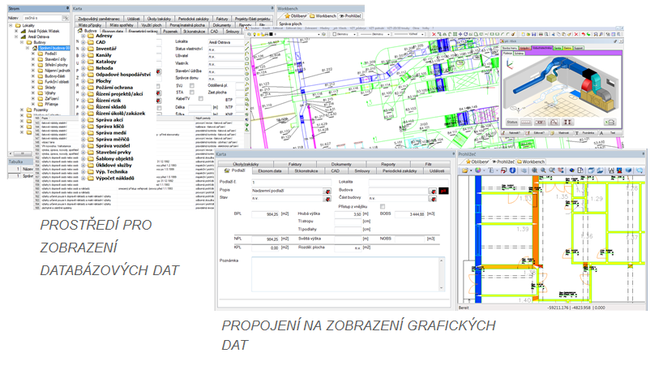Screen dimensions: 650x366
Task: Expand the Výpočet nákladů folder
Action: (x=83, y=178)
